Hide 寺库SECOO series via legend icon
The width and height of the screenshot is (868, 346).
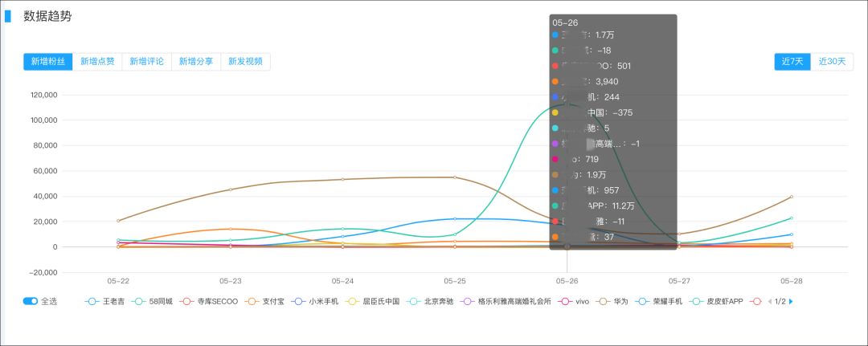(x=187, y=302)
